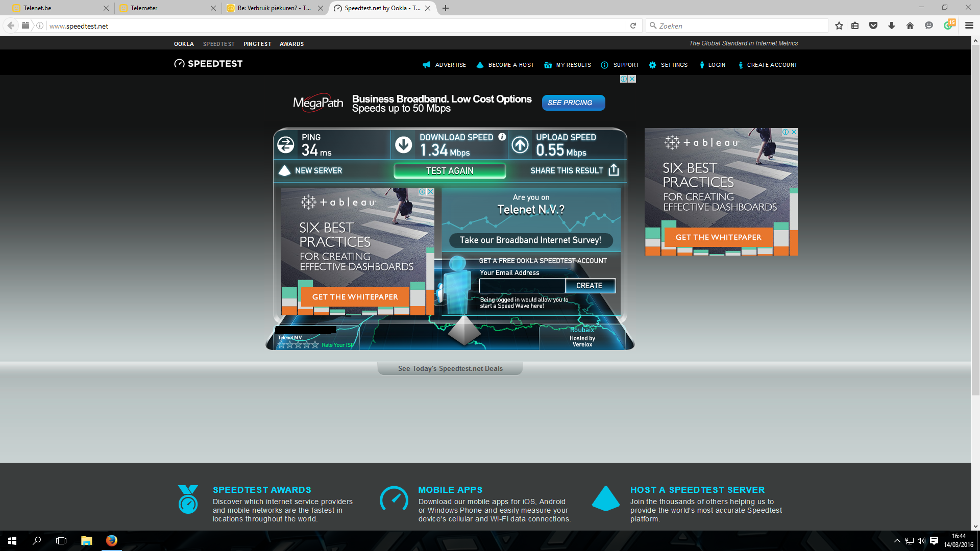The image size is (980, 551).
Task: Open Windows taskbar search
Action: [x=37, y=541]
